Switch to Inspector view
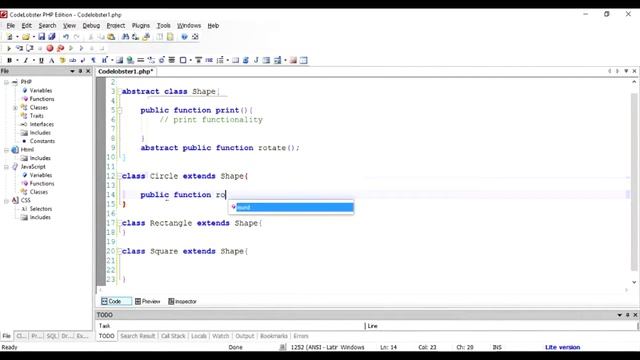The image size is (640, 360). coord(182,301)
